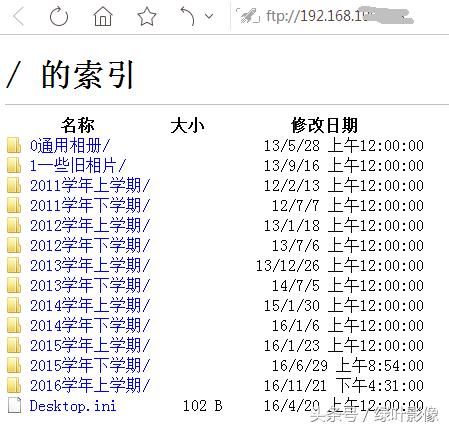This screenshot has height=429, width=449.
Task: Click date 16/1/6 上午12:00:00
Action: (348, 326)
